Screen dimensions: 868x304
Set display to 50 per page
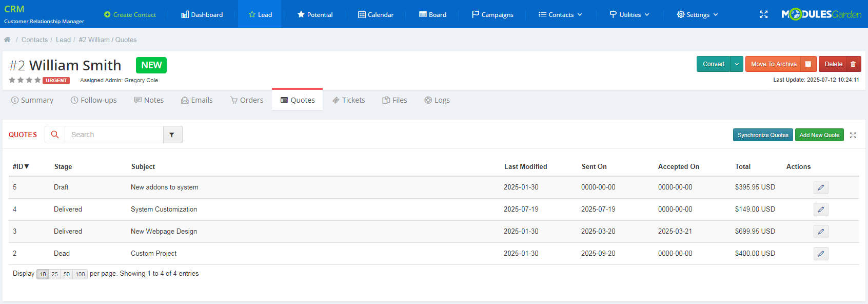pos(67,274)
